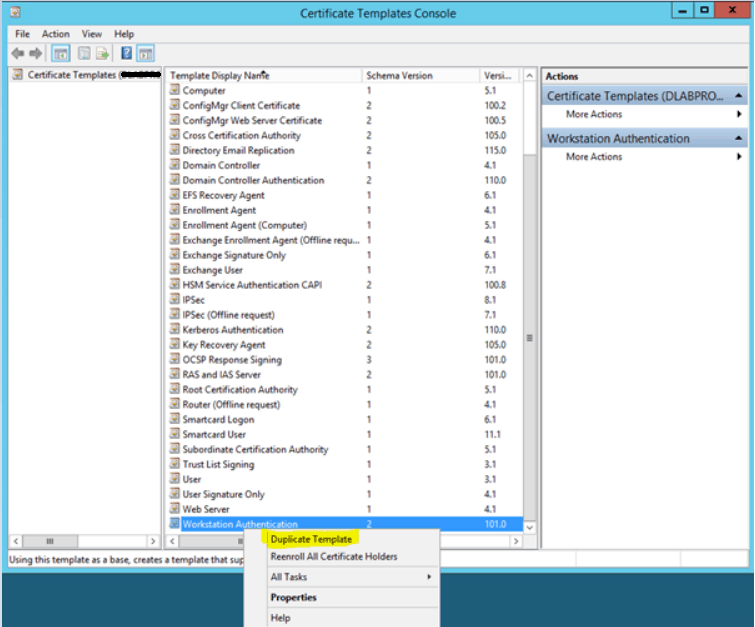Image resolution: width=755 pixels, height=627 pixels.
Task: Click the template list scroll up arrow
Action: pyautogui.click(x=529, y=76)
